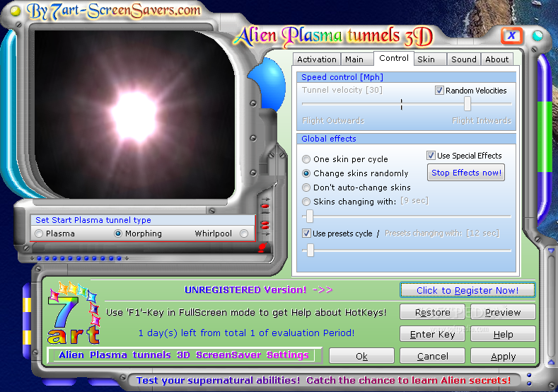Click the Alien Plasma tunnels 3D ScreenSaver Settings label
558x392 pixels.
(184, 355)
